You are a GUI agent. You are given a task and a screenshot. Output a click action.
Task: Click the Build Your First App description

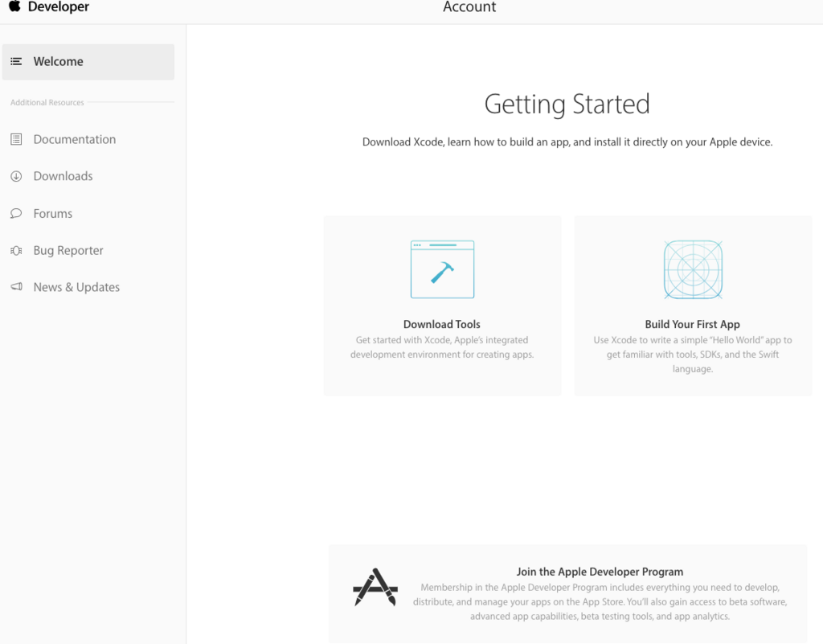(693, 355)
